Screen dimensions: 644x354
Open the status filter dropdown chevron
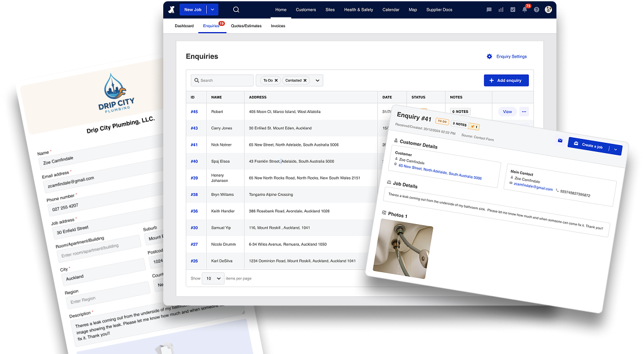(317, 81)
